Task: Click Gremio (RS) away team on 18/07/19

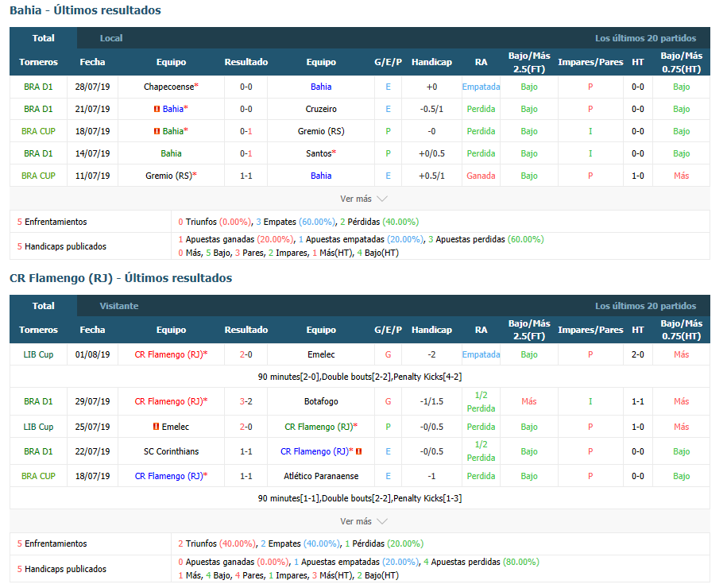Action: click(321, 131)
